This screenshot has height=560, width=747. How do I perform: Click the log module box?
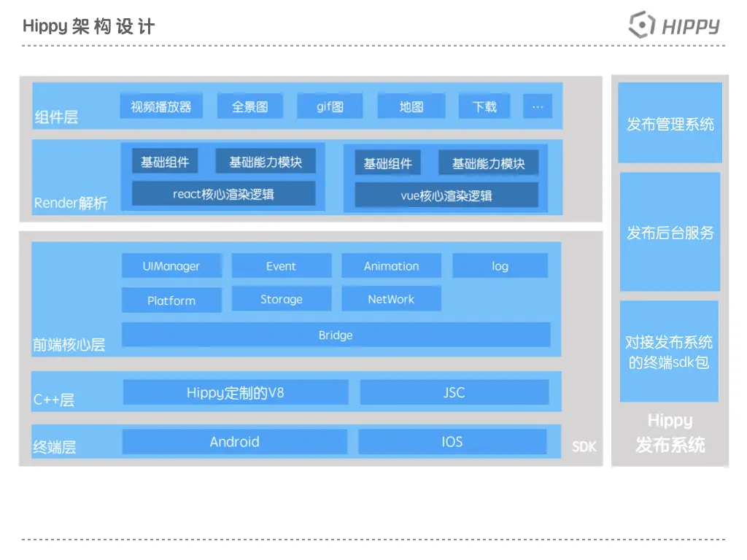pos(500,265)
